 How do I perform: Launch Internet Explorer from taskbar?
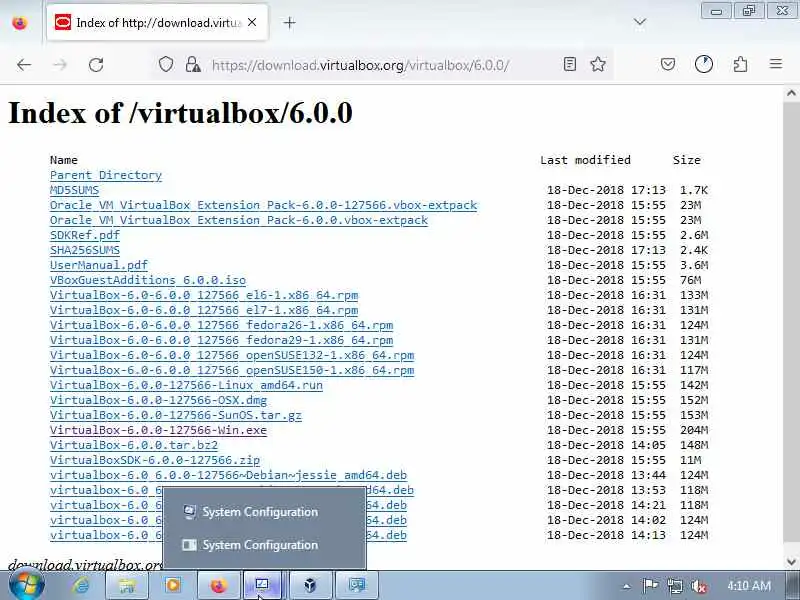coord(81,586)
